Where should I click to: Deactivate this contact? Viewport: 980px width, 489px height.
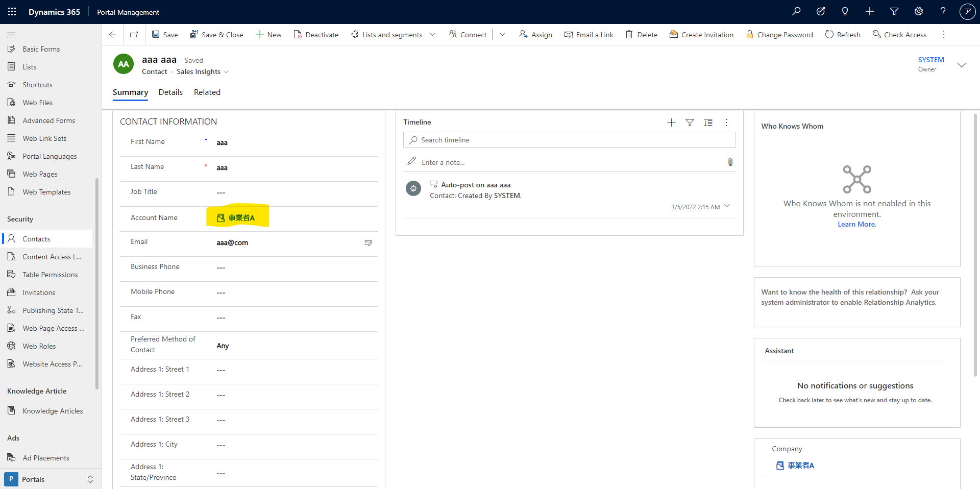[x=316, y=35]
